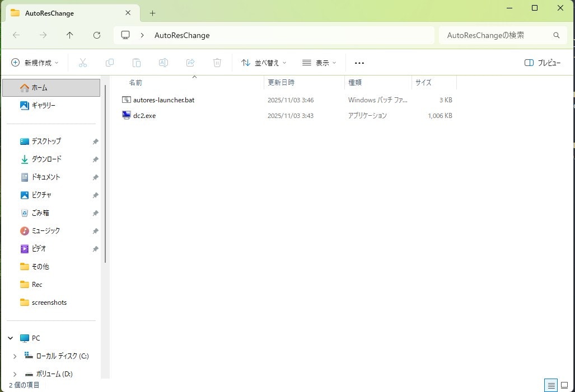Click the Cut scissors icon in toolbar
Image resolution: width=575 pixels, height=392 pixels.
click(83, 63)
